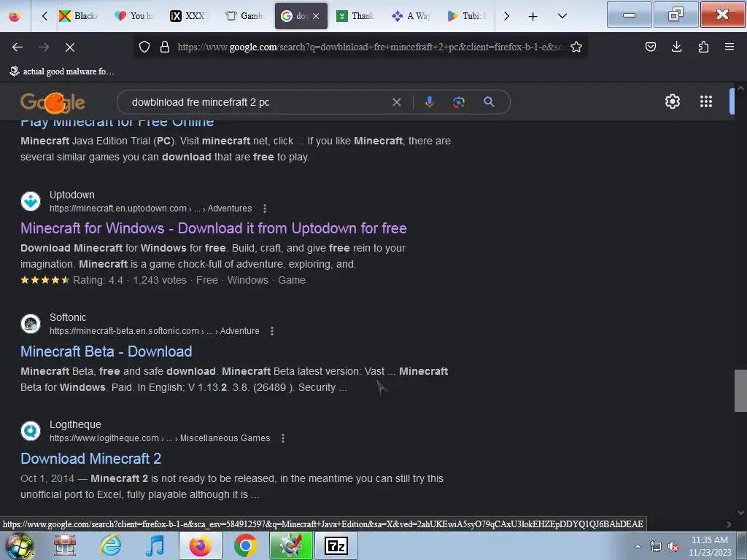Switch to the Black tab
The image size is (747, 560).
tap(79, 16)
